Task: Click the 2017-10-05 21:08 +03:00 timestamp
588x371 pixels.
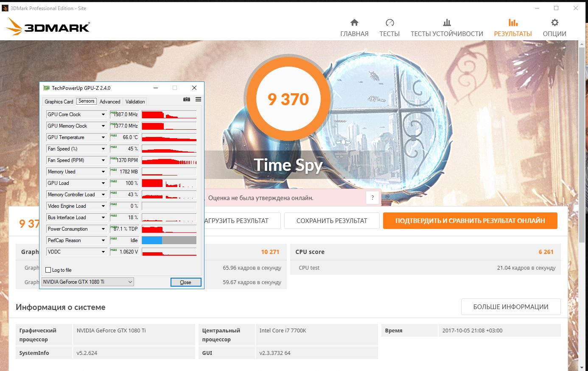Action: tap(472, 331)
